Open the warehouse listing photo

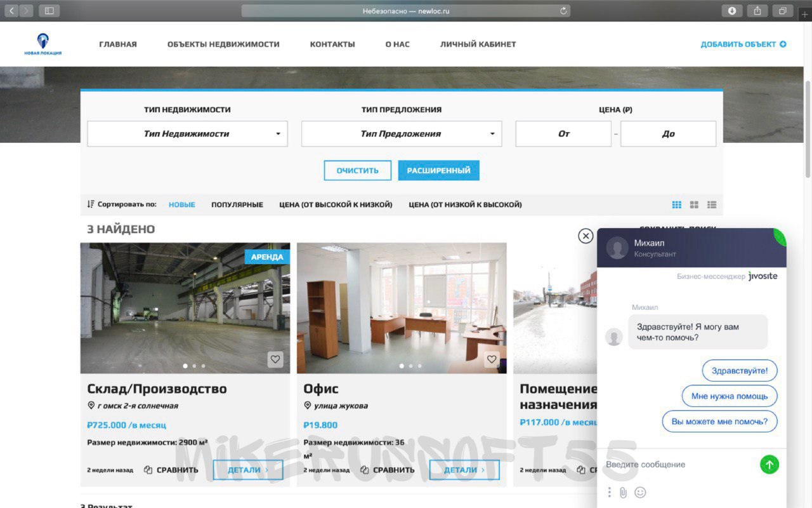[x=185, y=308]
